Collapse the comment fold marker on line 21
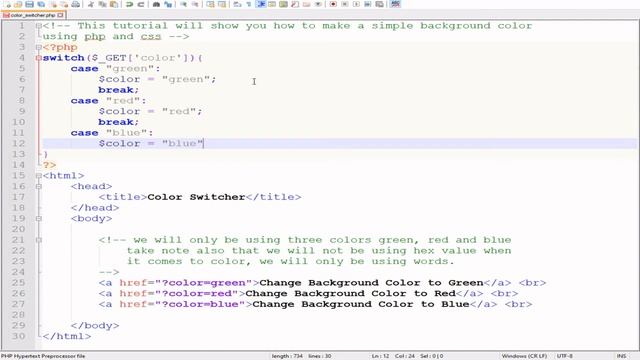This screenshot has height=360, width=640. point(38,240)
